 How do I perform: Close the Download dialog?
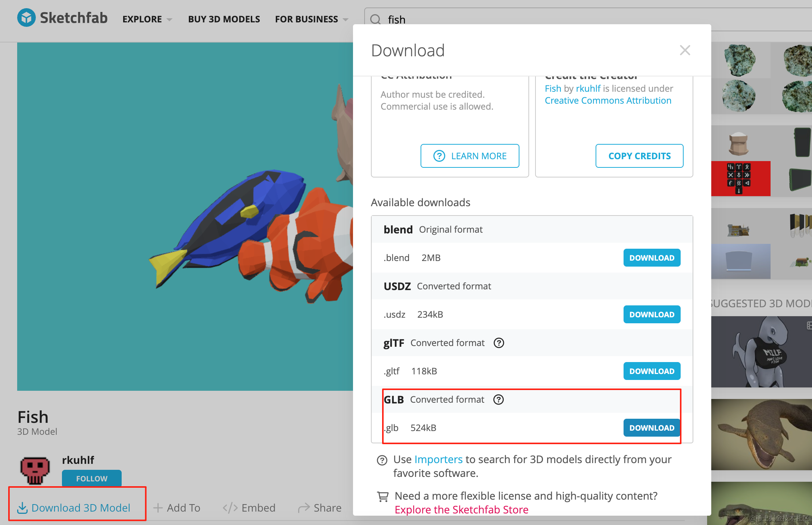click(685, 50)
